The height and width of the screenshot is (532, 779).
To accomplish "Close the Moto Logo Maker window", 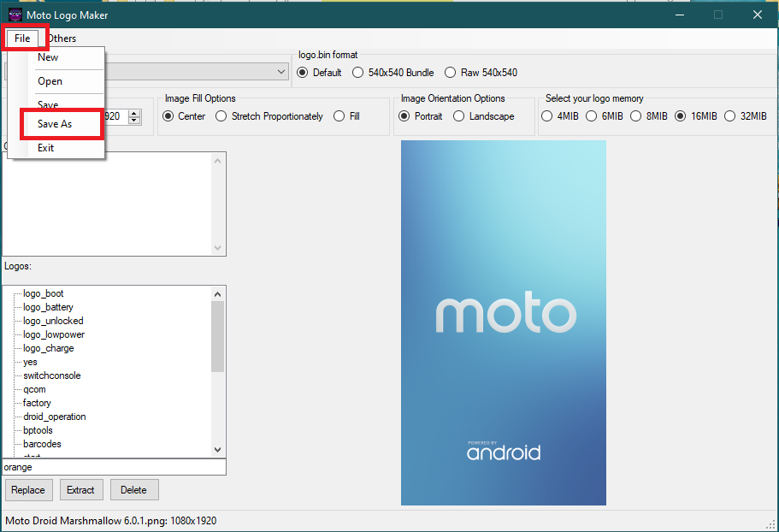I will (757, 15).
